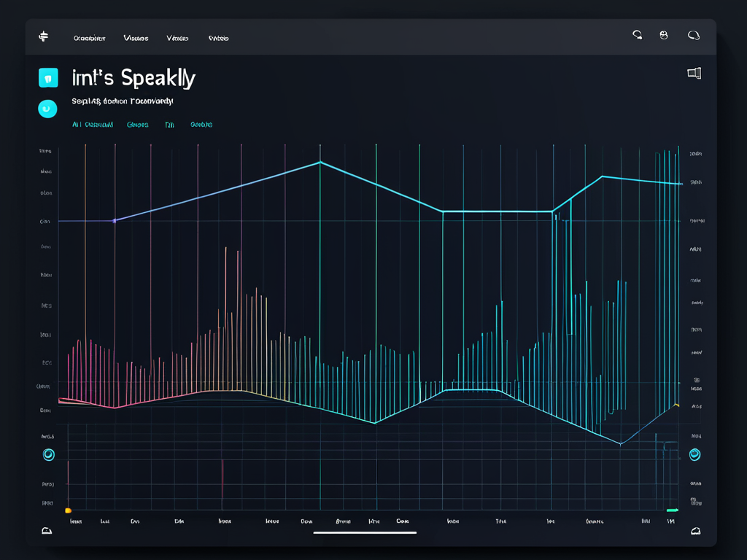747x560 pixels.
Task: Click the bottom-left corner tray icon
Action: tap(47, 531)
